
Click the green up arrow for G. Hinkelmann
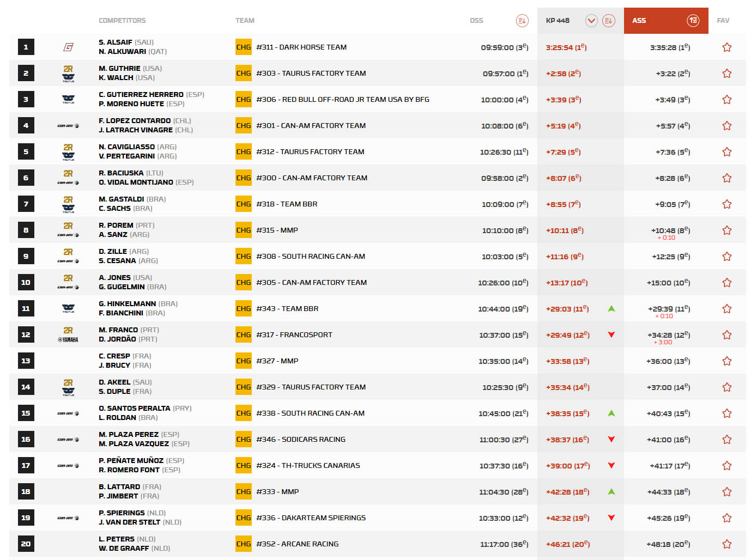611,309
